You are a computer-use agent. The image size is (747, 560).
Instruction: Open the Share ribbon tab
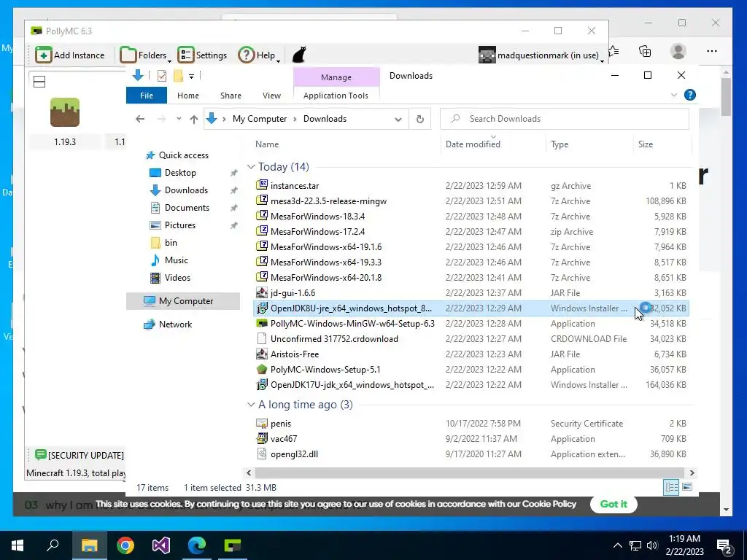point(231,96)
